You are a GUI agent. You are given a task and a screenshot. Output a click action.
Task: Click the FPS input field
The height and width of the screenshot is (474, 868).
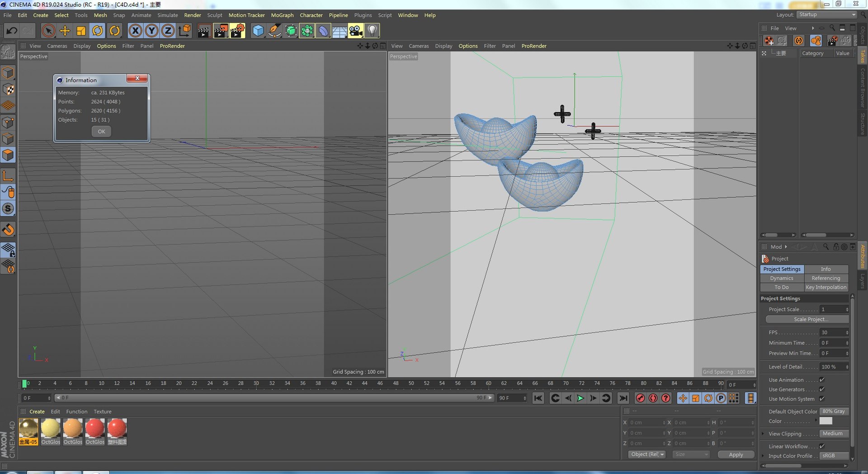834,332
